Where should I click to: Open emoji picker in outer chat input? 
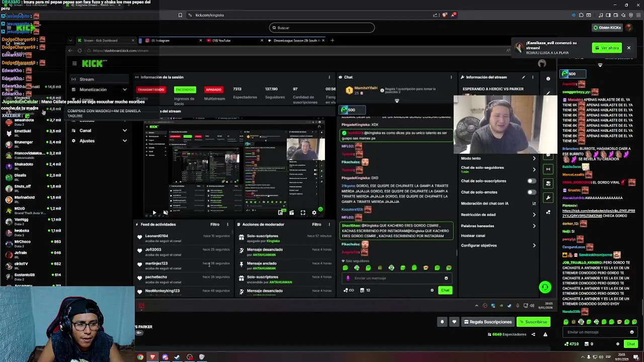(632, 332)
